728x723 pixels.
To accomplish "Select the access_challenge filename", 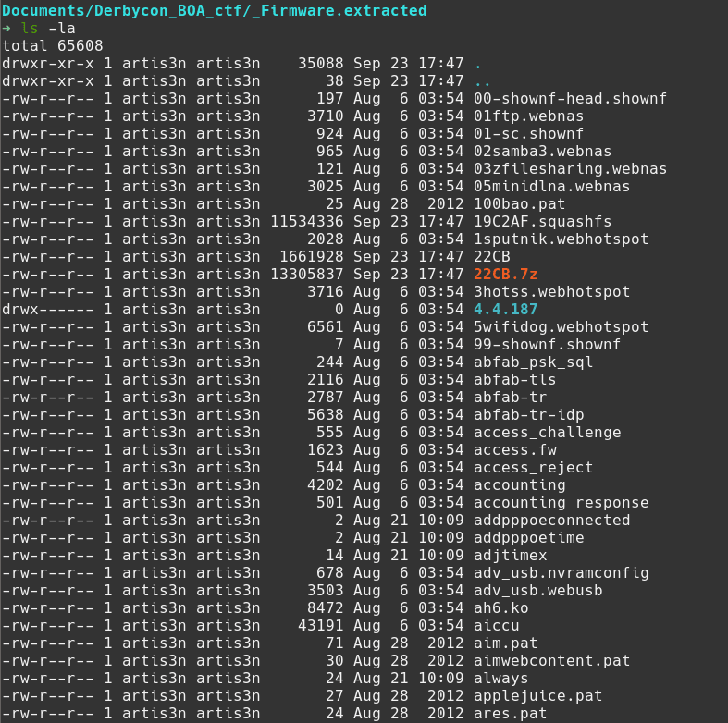I will 547,433.
